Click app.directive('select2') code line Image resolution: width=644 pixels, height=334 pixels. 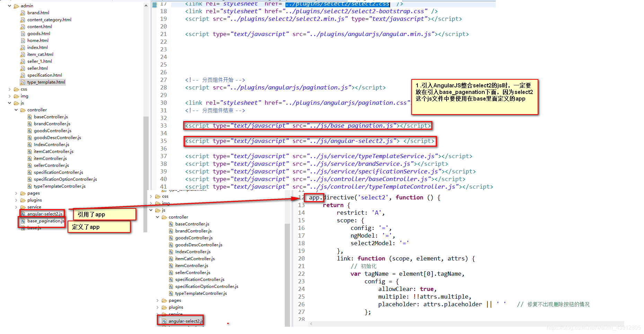click(x=374, y=198)
